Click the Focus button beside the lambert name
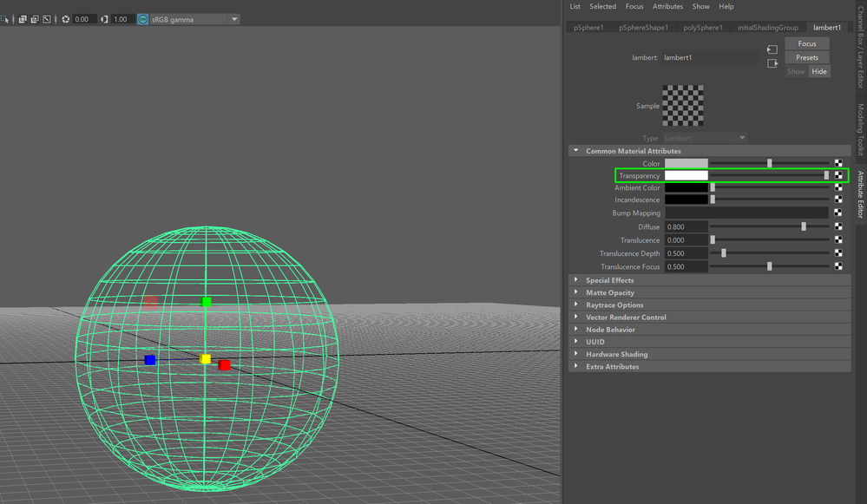Image resolution: width=867 pixels, height=504 pixels. click(x=807, y=43)
